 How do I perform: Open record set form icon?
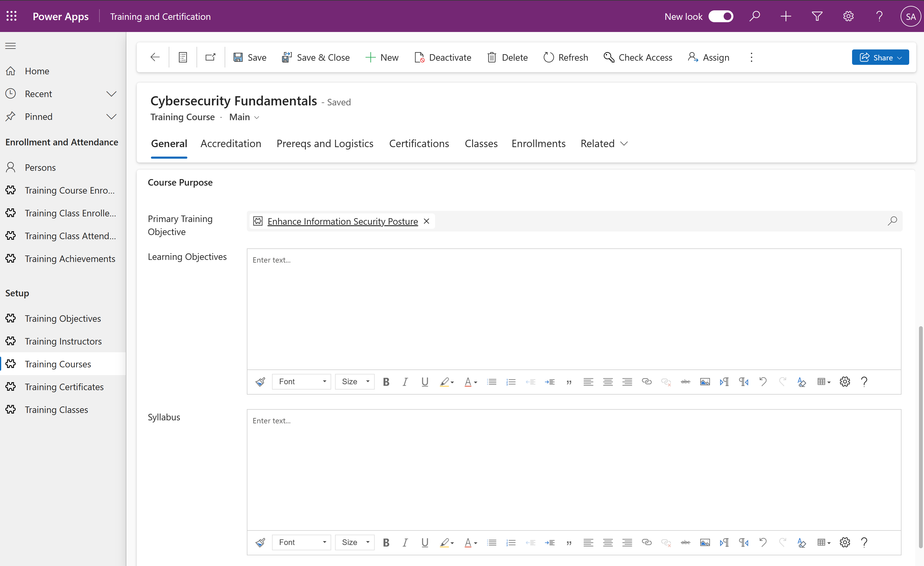point(183,57)
